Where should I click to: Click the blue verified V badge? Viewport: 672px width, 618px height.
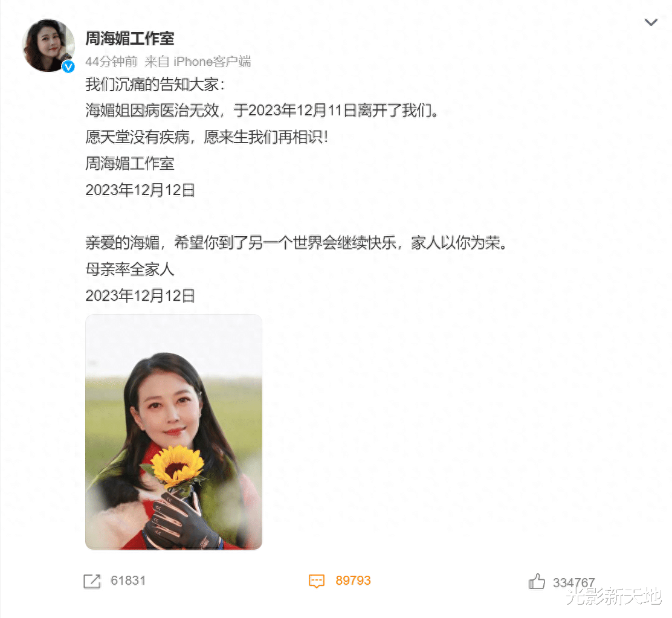pyautogui.click(x=68, y=66)
